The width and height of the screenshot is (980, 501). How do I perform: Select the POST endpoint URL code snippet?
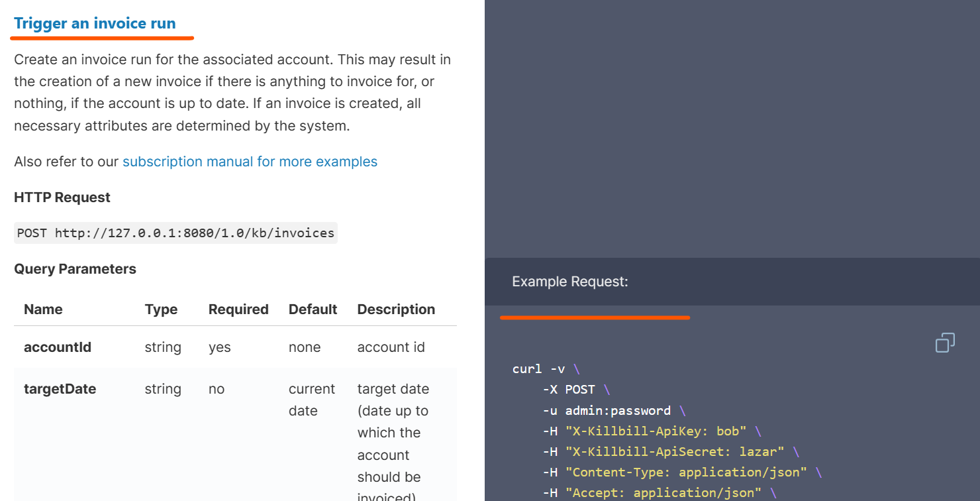[x=175, y=233]
